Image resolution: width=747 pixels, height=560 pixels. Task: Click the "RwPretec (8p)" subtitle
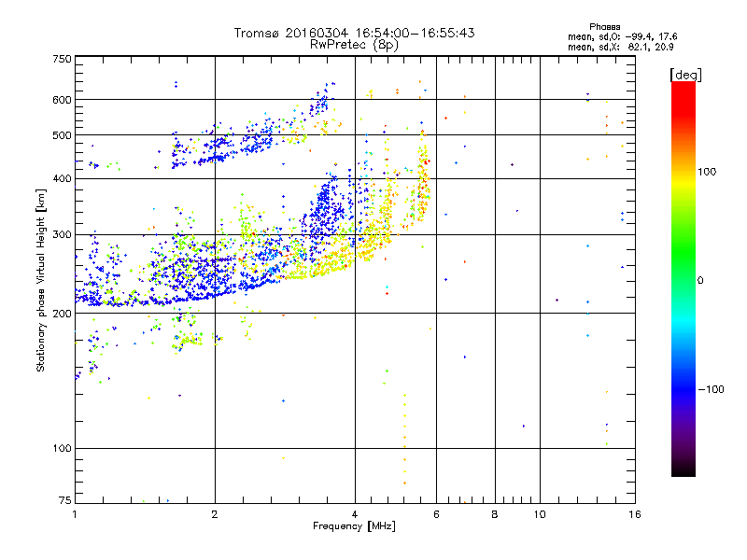(x=354, y=45)
